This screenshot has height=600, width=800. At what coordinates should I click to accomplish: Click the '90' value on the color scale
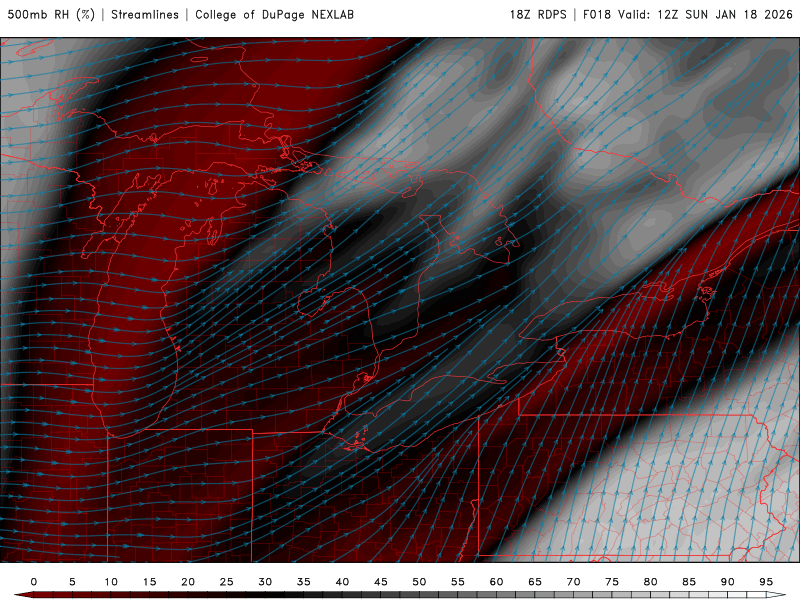click(x=727, y=582)
